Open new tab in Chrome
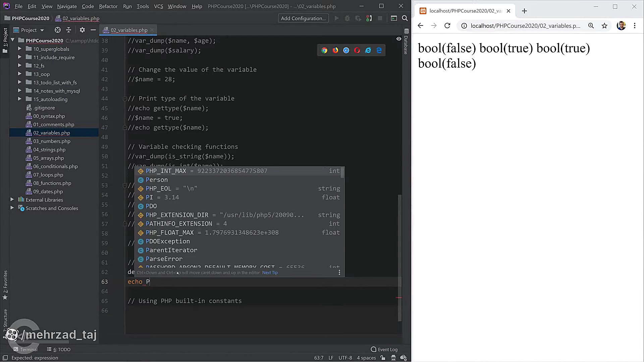The height and width of the screenshot is (362, 644). tap(524, 11)
